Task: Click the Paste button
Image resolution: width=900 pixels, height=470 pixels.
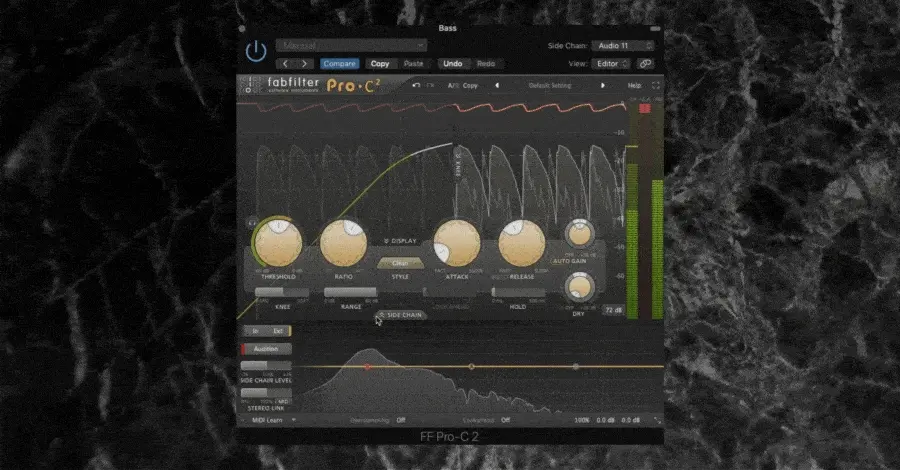Action: click(413, 64)
